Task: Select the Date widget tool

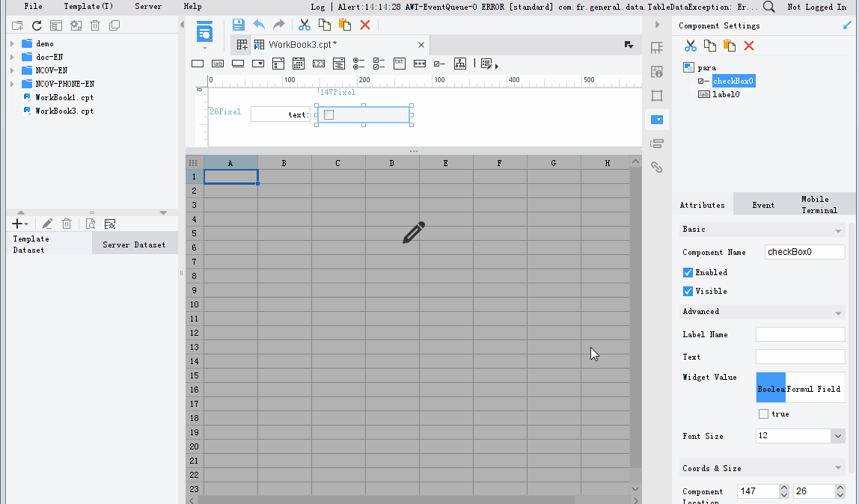Action: pyautogui.click(x=298, y=64)
